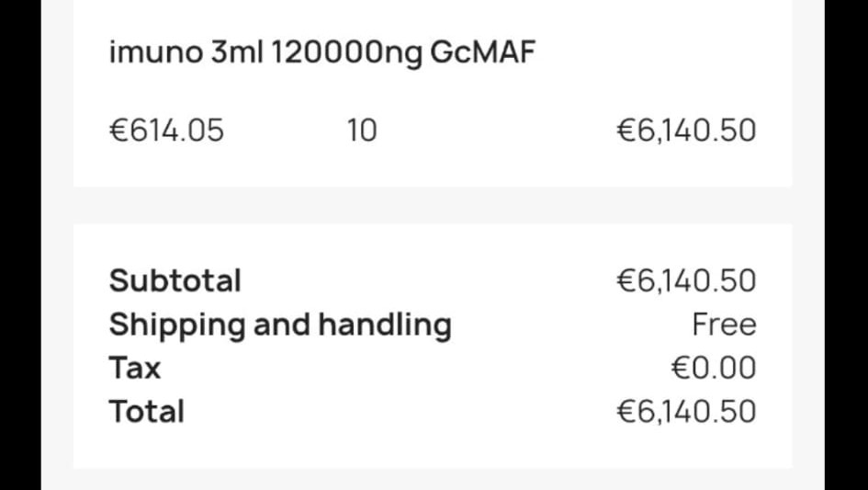Click the Total label
Viewport: 868px width, 490px height.
[146, 411]
